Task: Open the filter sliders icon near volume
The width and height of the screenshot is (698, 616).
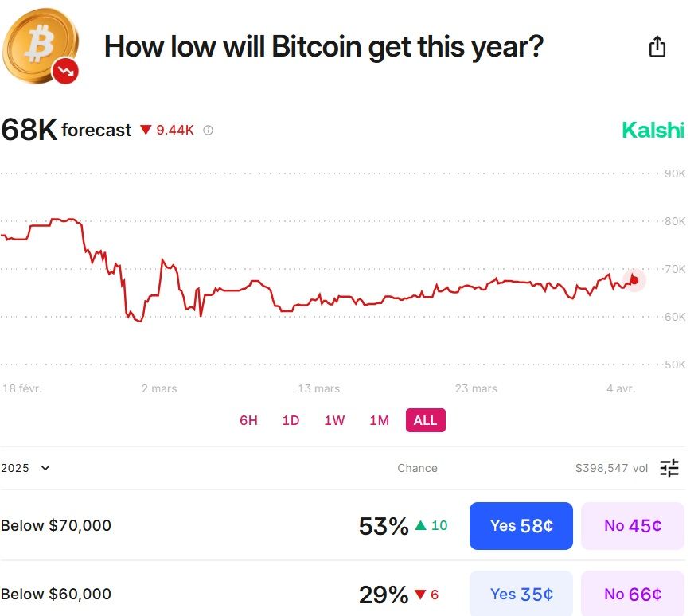Action: point(669,468)
